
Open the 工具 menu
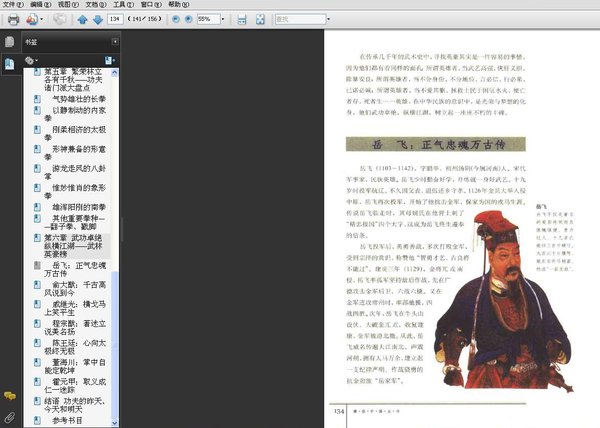123,5
